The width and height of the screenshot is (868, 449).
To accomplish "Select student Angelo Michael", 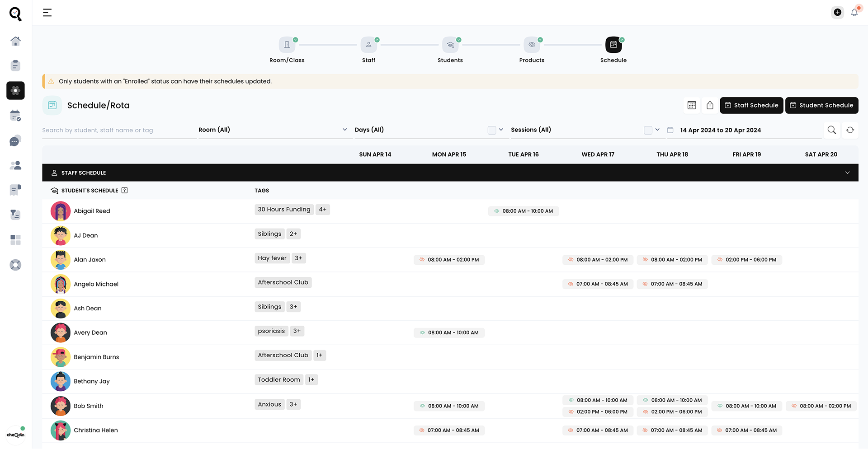I will point(96,284).
